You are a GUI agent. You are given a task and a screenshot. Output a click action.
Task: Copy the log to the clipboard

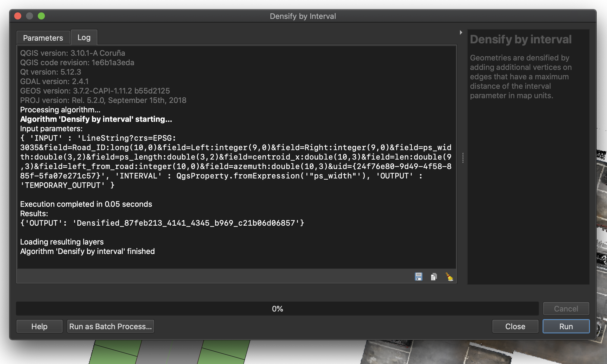coord(434,277)
